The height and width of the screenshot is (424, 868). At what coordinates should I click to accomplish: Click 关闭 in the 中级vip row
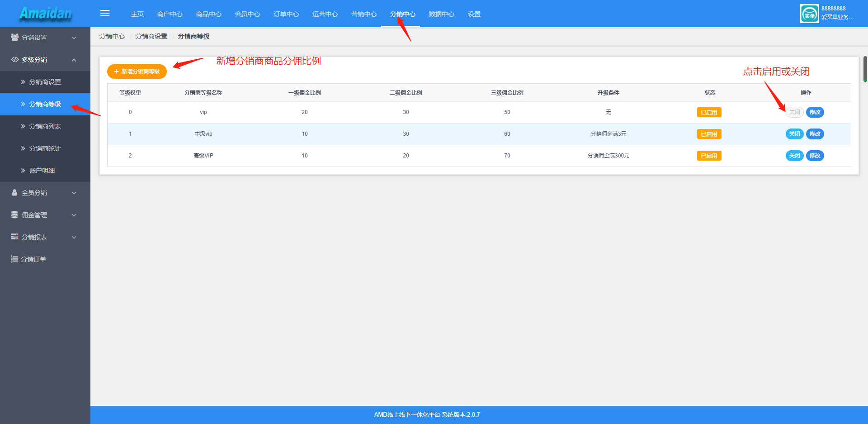(x=794, y=134)
